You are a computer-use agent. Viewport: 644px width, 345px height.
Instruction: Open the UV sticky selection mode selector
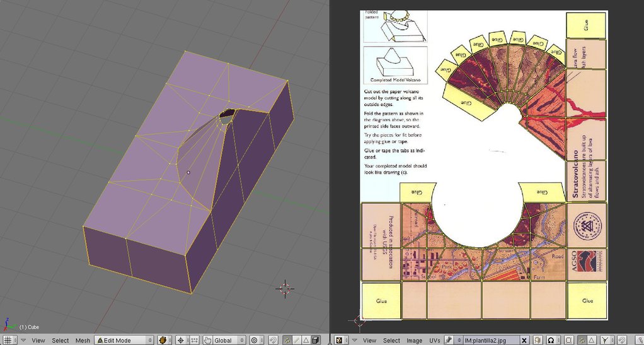click(607, 340)
